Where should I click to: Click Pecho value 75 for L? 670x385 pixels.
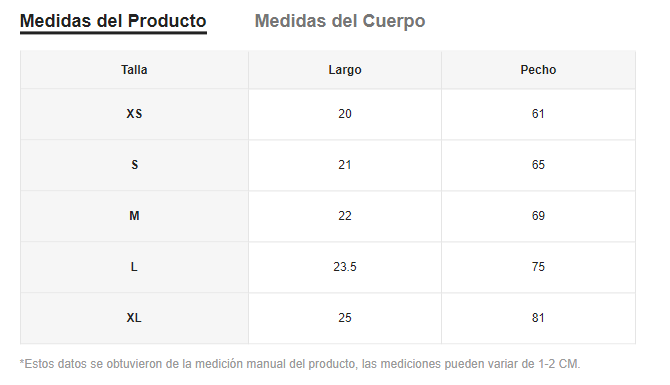(538, 267)
